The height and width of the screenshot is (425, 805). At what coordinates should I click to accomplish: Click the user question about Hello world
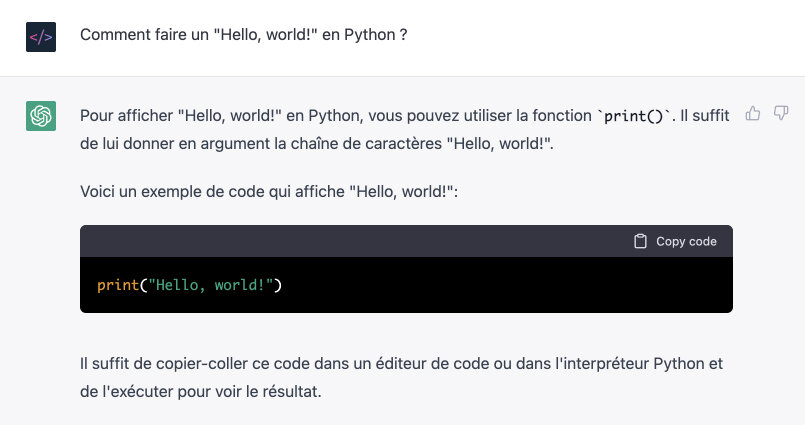[x=244, y=35]
